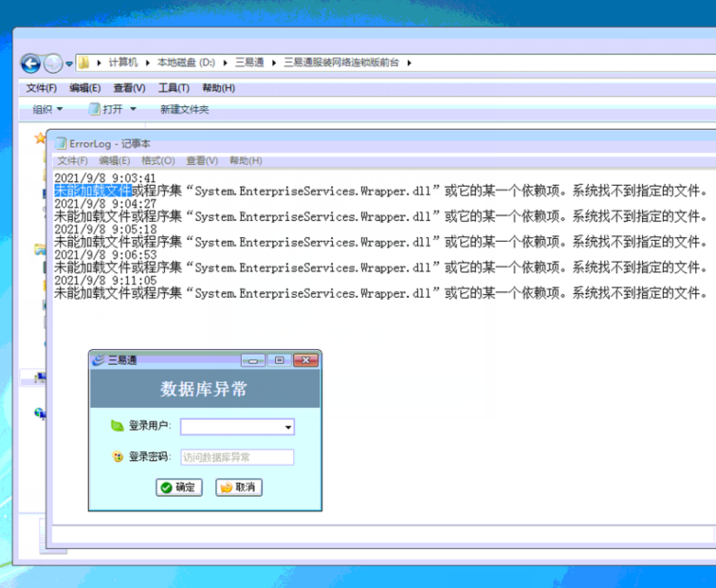This screenshot has height=588, width=716.
Task: Select 三易通 folder in address path
Action: (249, 63)
